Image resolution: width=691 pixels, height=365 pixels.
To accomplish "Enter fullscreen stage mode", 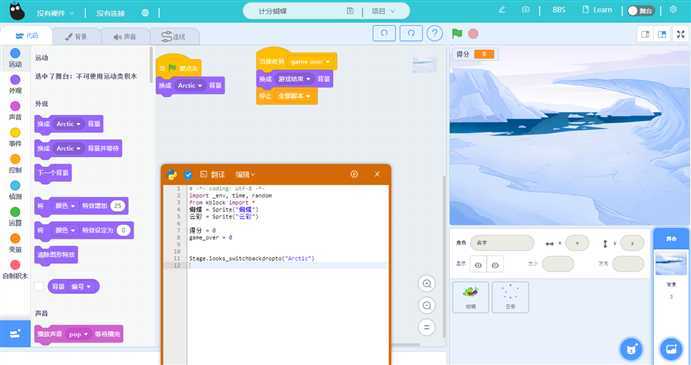I will coord(681,34).
